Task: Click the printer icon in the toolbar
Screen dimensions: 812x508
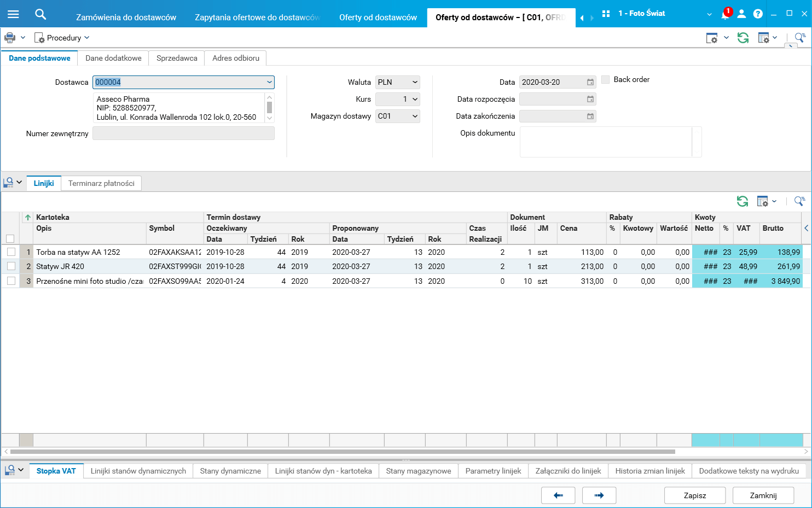Action: pyautogui.click(x=10, y=38)
